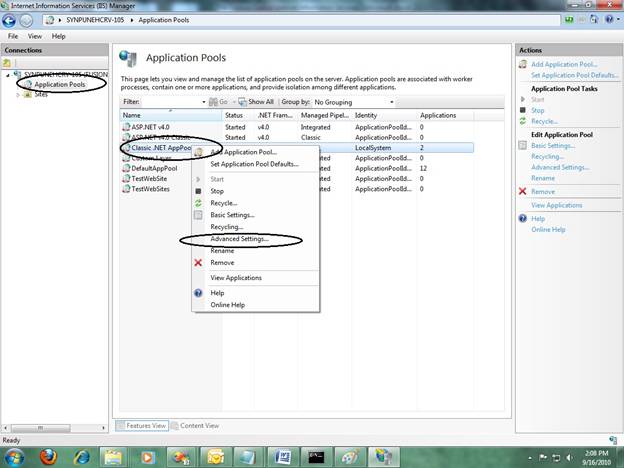Click the LocalSystem identity cell

(x=373, y=148)
